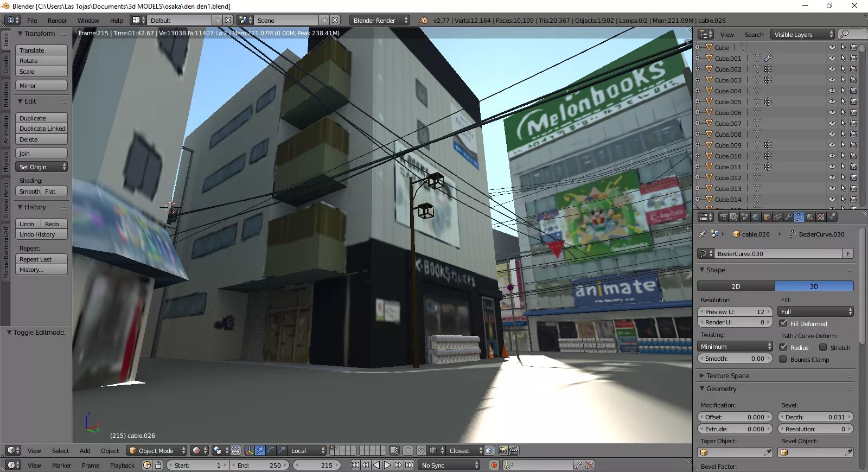Open the Constraints properties tab (chain icon)
The width and height of the screenshot is (868, 472).
coord(777,217)
